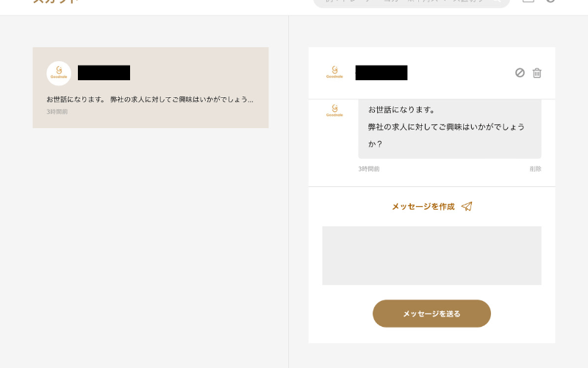Click the Goodnote avatar beside the message bubble

point(334,111)
